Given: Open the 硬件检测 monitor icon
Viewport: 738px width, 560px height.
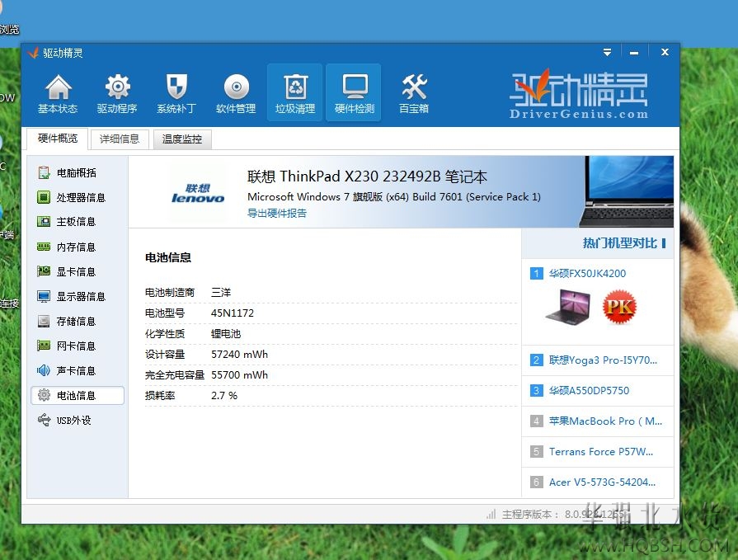Looking at the screenshot, I should pyautogui.click(x=354, y=93).
